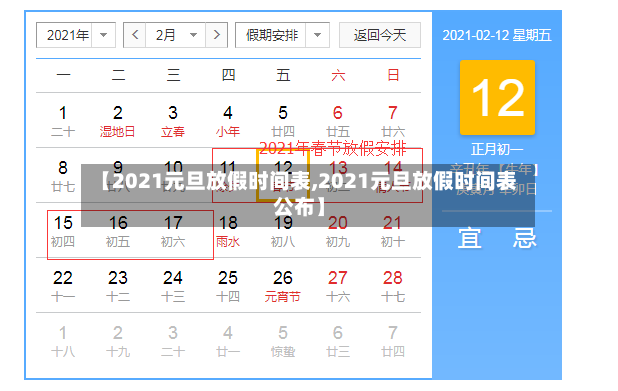The height and width of the screenshot is (391, 618).
Task: Open the 2月 month dropdown
Action: [175, 35]
